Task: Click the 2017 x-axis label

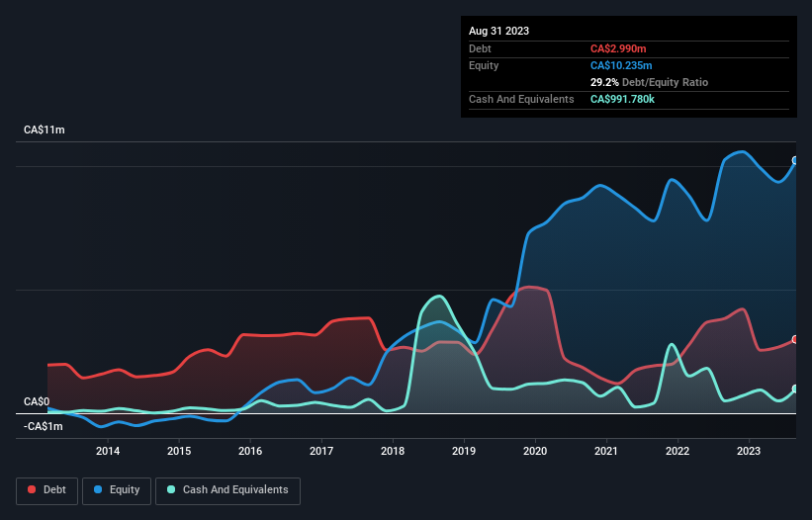Action: [321, 451]
